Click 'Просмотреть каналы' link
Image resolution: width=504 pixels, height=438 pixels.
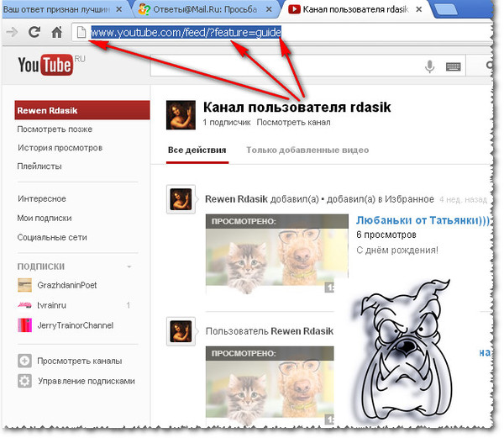click(x=80, y=361)
